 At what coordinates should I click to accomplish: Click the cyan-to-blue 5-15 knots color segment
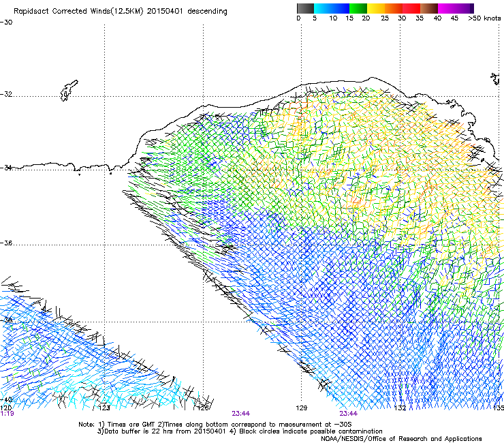click(332, 8)
